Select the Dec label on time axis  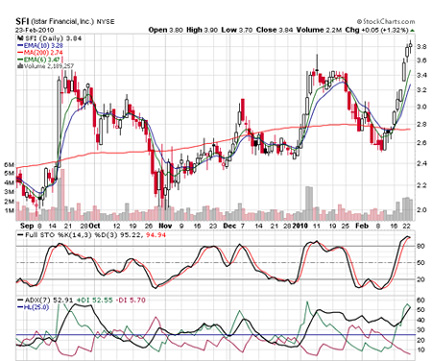coord(230,226)
